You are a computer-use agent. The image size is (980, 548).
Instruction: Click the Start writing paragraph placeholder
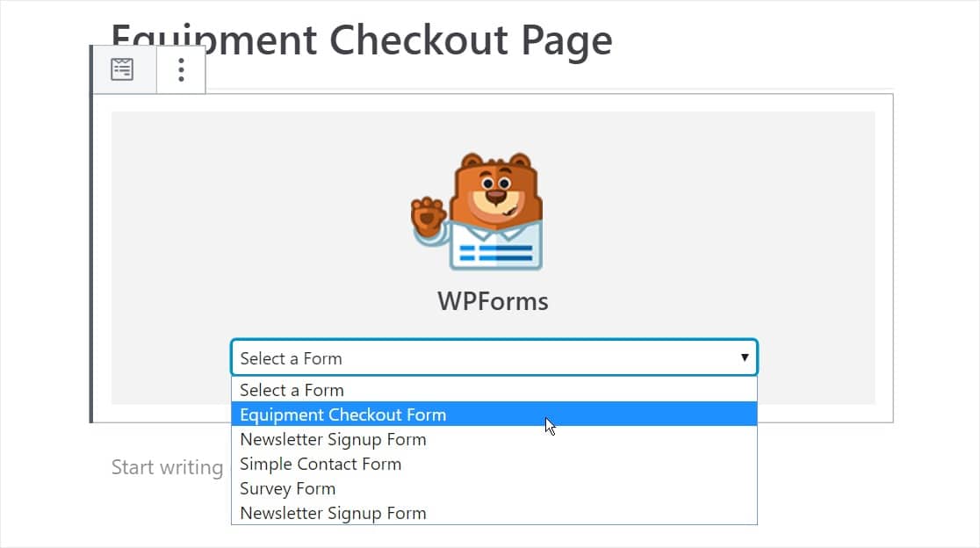(167, 467)
